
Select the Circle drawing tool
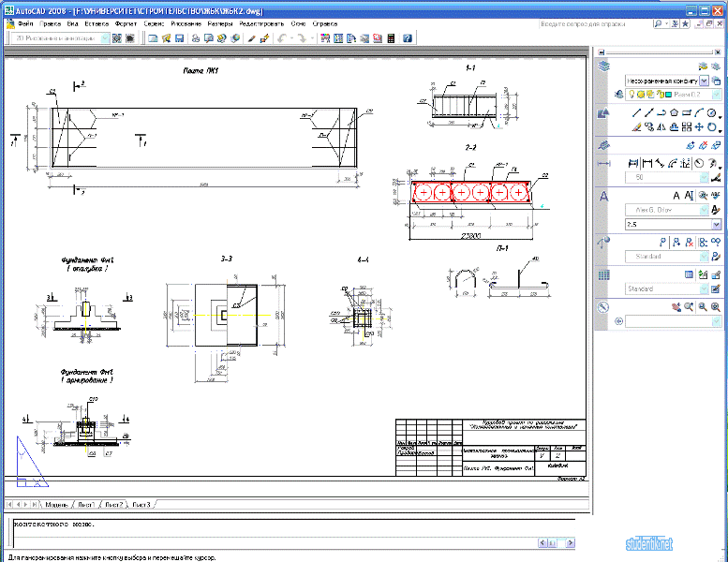(x=711, y=112)
